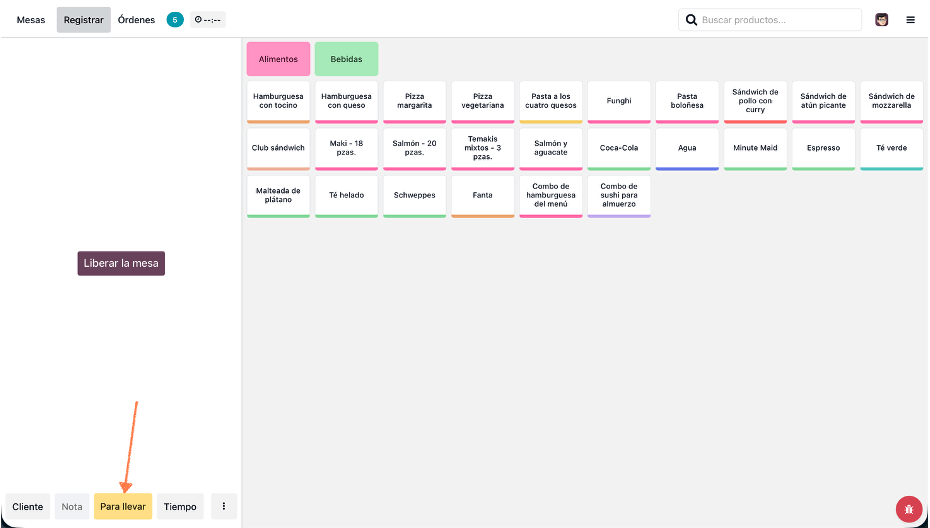Add Fanta to the order

(483, 196)
